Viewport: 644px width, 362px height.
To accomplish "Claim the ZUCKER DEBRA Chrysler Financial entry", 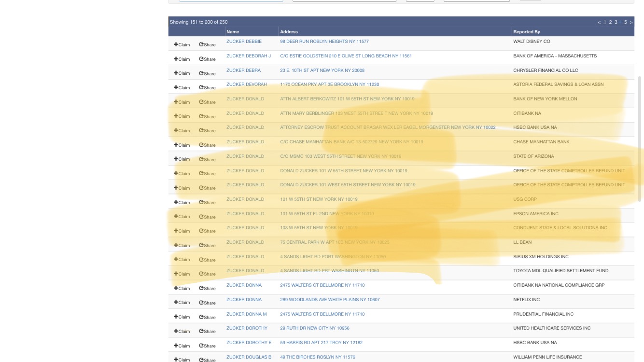I will pos(182,73).
